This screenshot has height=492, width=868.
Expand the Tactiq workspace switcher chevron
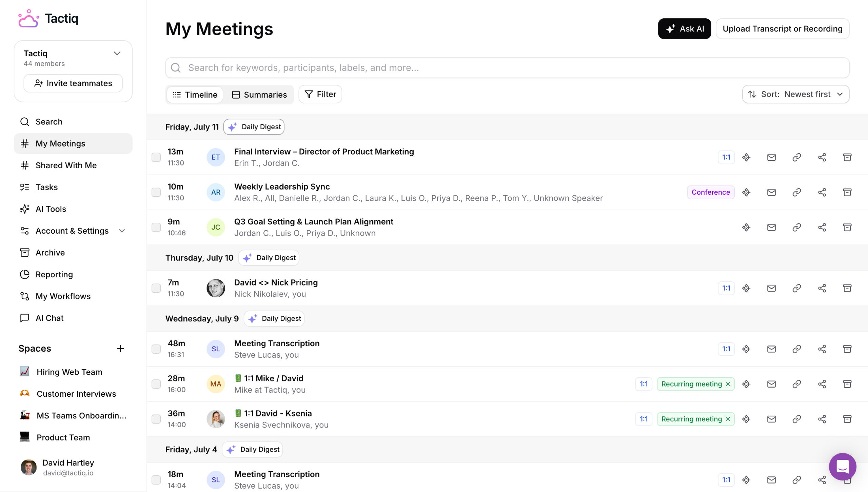point(117,54)
